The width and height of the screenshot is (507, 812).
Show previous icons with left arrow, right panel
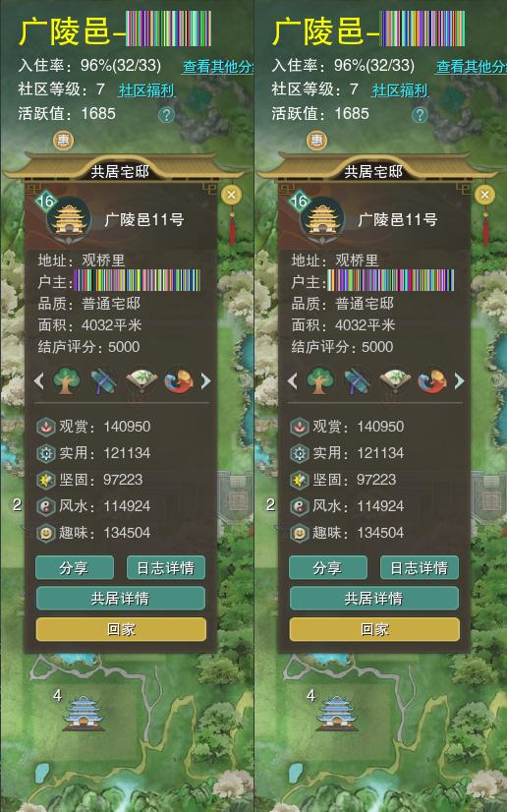(292, 381)
